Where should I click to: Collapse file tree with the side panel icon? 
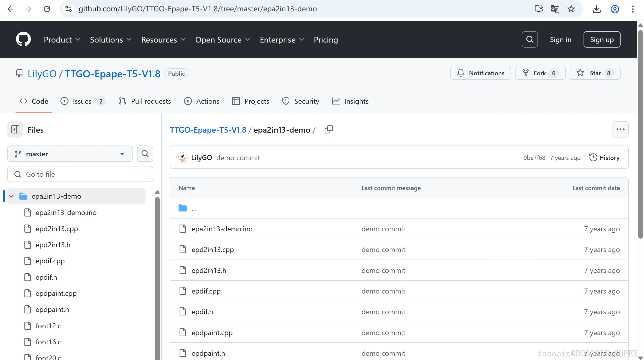click(15, 130)
